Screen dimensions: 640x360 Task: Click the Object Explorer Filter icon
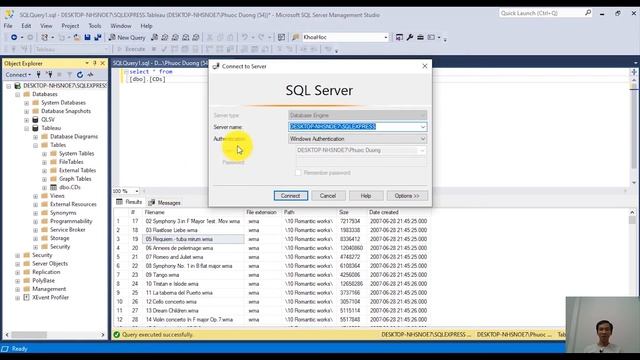[x=69, y=75]
